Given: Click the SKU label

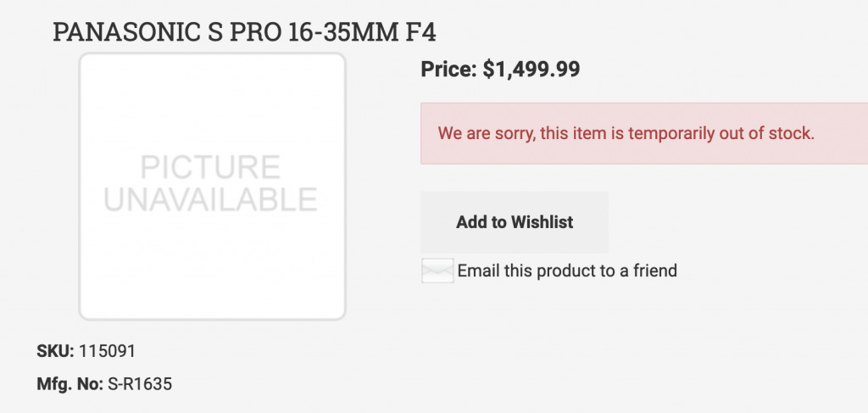Looking at the screenshot, I should coord(55,350).
